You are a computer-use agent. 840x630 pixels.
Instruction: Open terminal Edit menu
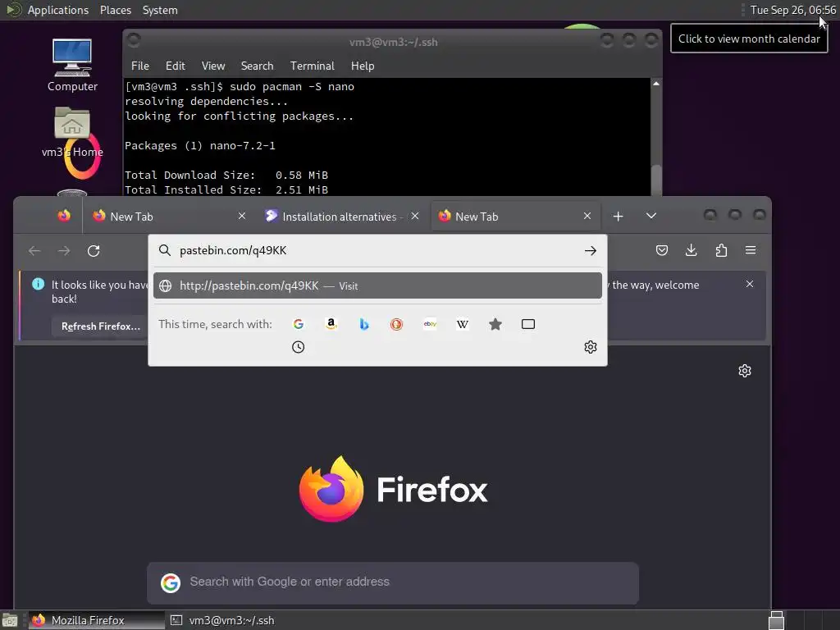point(176,66)
